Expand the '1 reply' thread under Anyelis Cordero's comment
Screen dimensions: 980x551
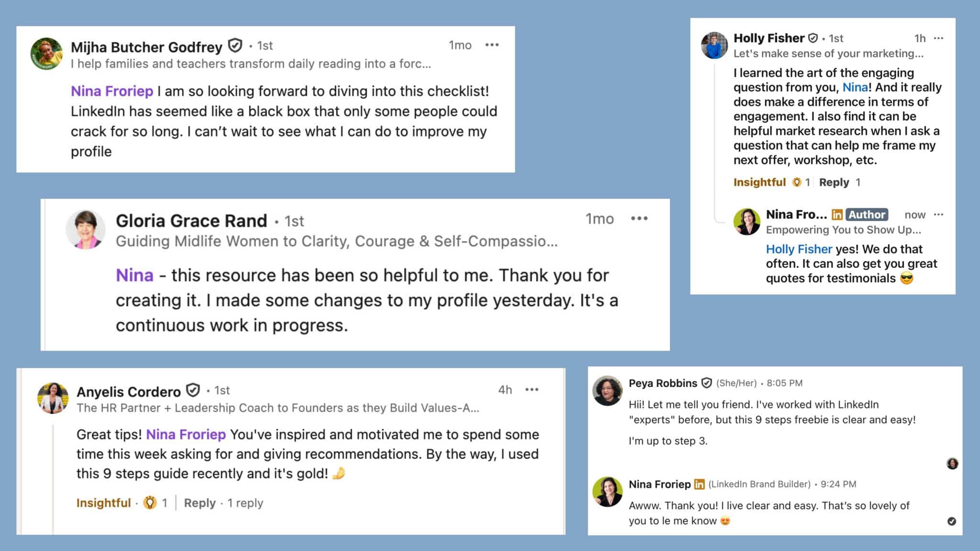pos(245,503)
